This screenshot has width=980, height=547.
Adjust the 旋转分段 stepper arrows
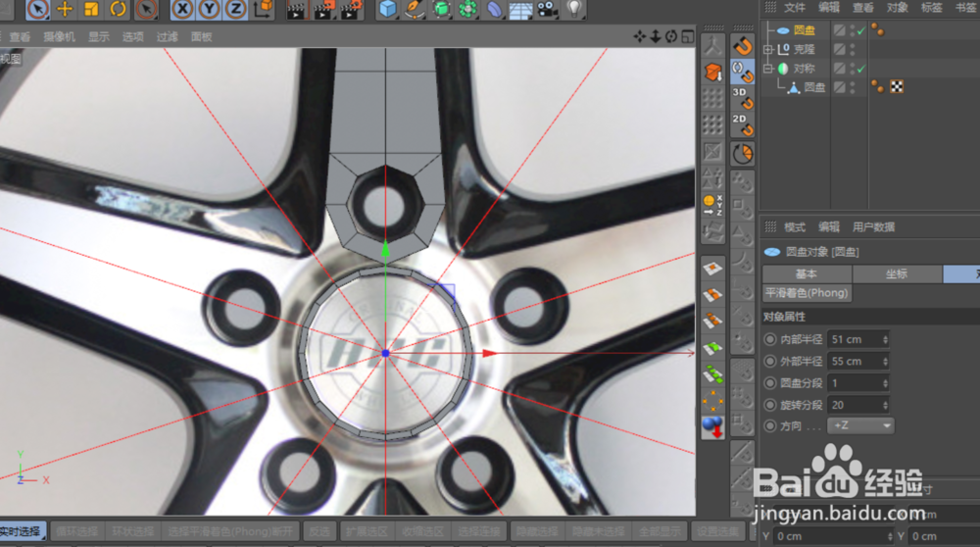885,405
